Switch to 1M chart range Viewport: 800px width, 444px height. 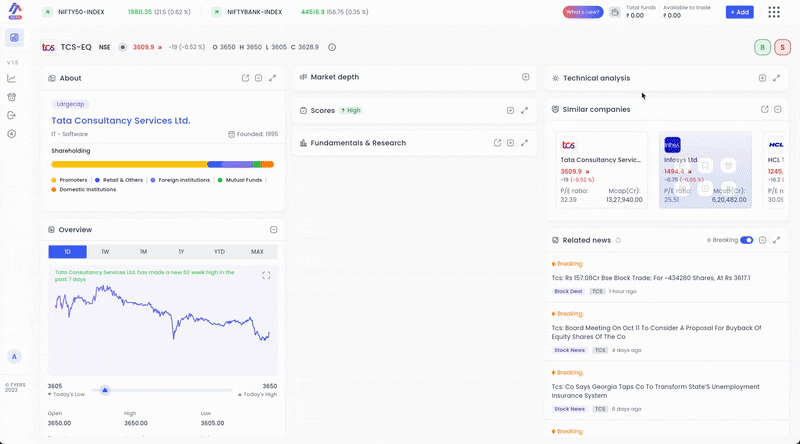click(x=143, y=252)
